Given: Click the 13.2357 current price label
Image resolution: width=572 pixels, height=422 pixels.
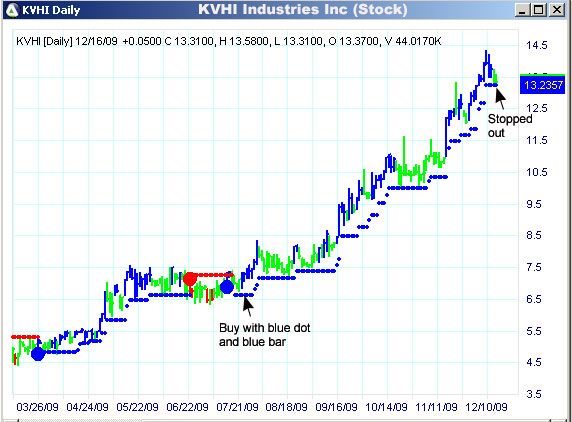Looking at the screenshot, I should [x=543, y=85].
